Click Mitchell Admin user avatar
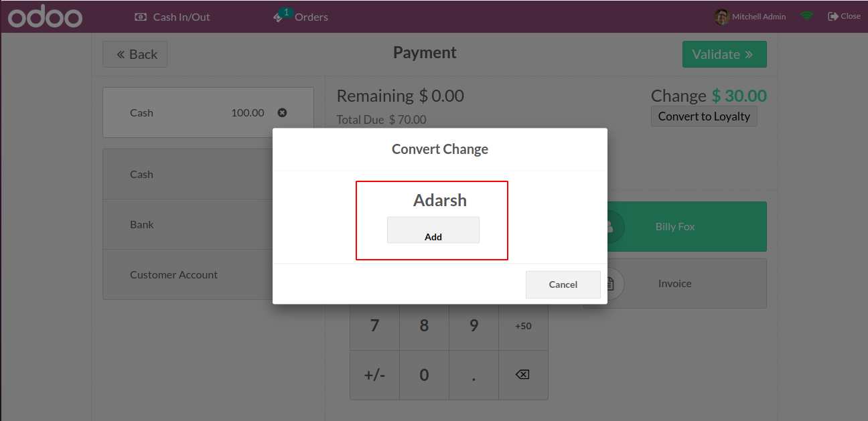The height and width of the screenshot is (421, 868). coord(721,17)
